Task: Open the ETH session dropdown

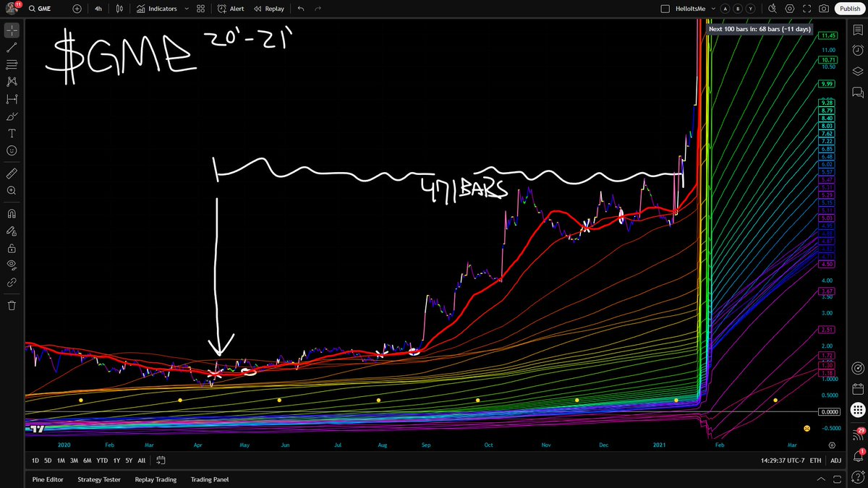Action: (x=815, y=461)
